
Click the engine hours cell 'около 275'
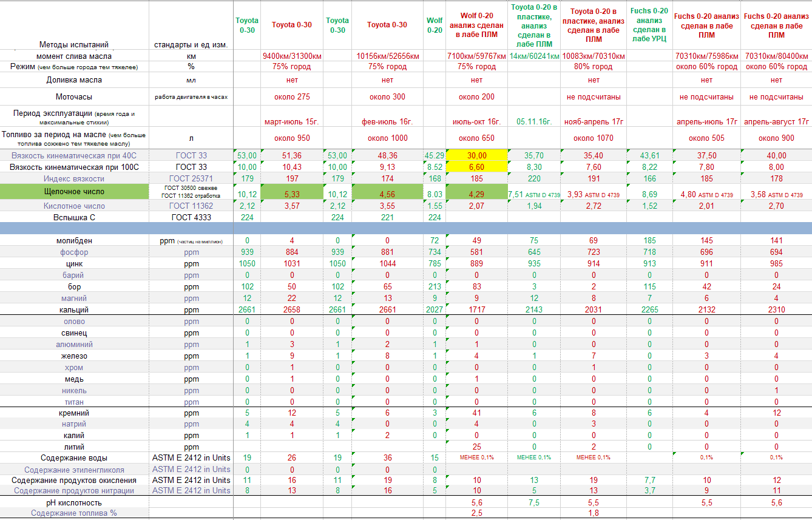(292, 97)
